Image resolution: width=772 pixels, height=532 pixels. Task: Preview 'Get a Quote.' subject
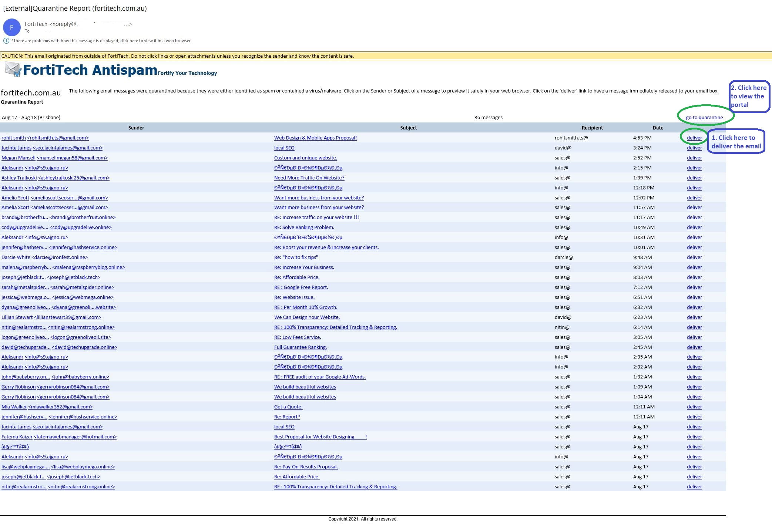tap(288, 407)
